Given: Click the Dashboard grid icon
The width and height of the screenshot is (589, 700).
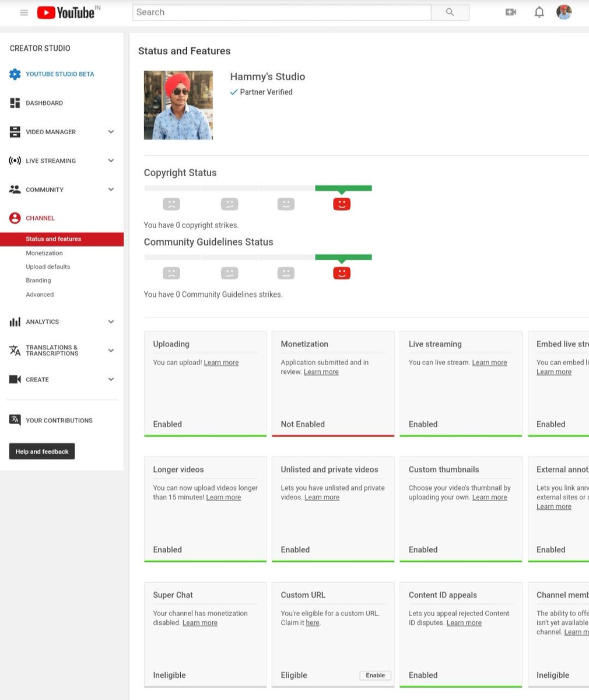Looking at the screenshot, I should [15, 103].
